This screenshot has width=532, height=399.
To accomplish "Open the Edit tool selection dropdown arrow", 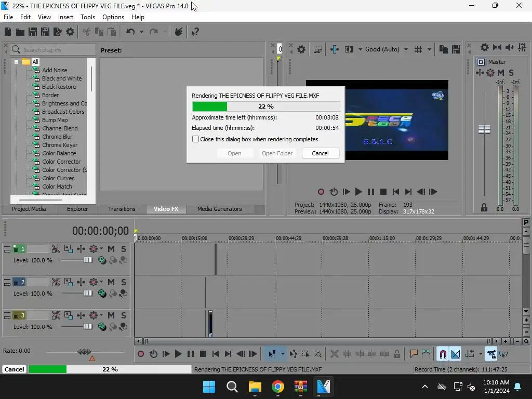I will pyautogui.click(x=282, y=354).
